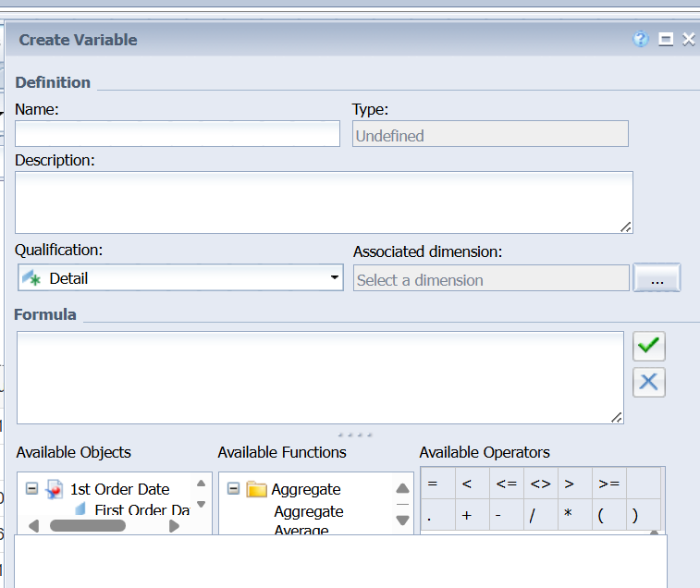Click the ellipsis browse dimension button
Viewport: 700px width, 588px height.
tap(657, 278)
